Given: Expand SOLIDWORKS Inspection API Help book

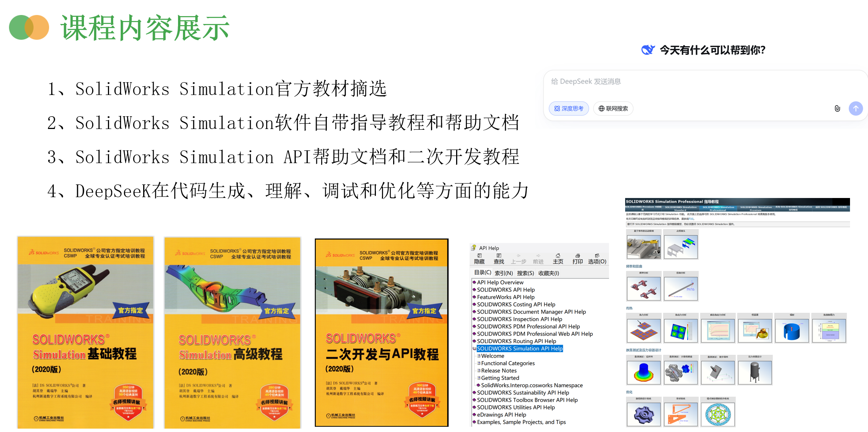Looking at the screenshot, I should 474,319.
